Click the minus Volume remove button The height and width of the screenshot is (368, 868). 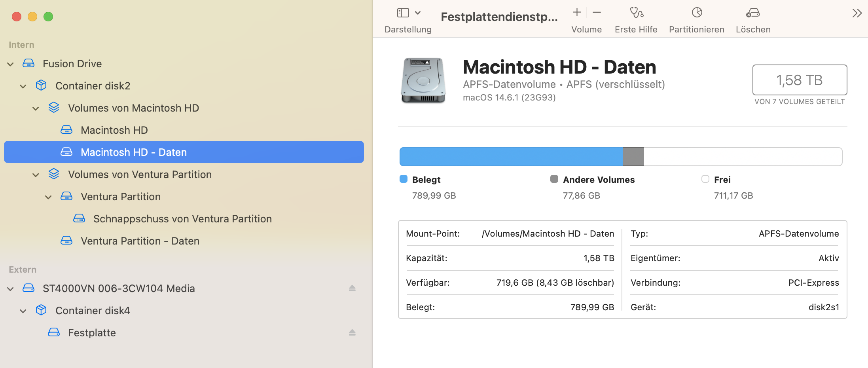click(597, 13)
